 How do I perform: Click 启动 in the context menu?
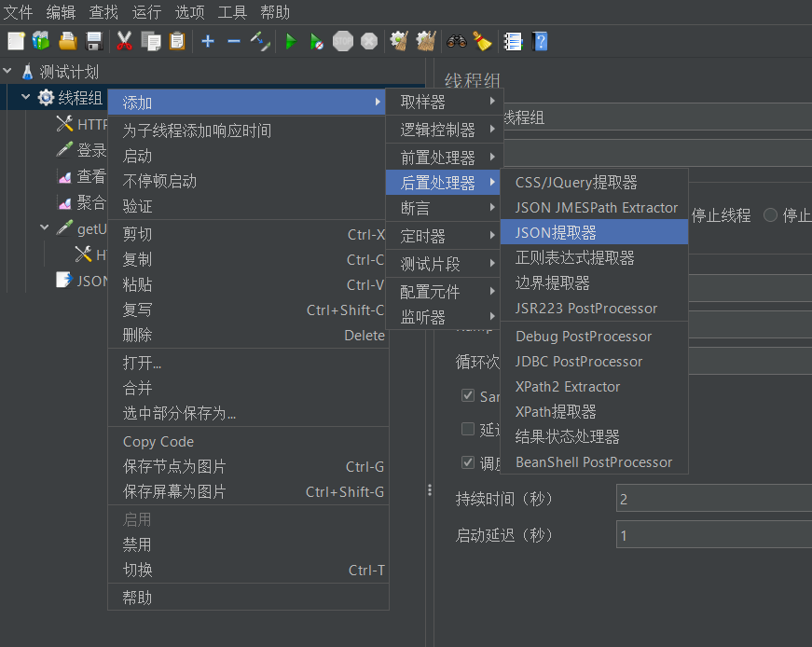(248, 156)
